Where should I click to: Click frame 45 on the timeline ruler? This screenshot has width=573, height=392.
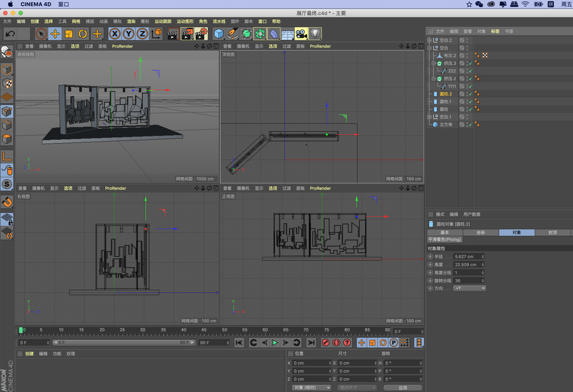tap(204, 330)
